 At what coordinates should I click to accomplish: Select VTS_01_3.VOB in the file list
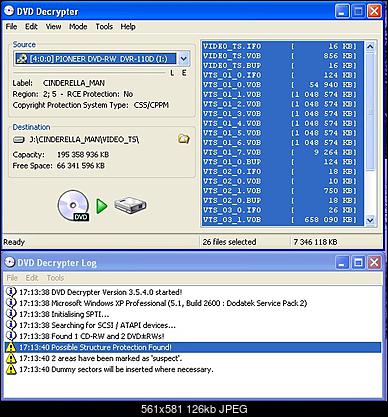click(282, 114)
